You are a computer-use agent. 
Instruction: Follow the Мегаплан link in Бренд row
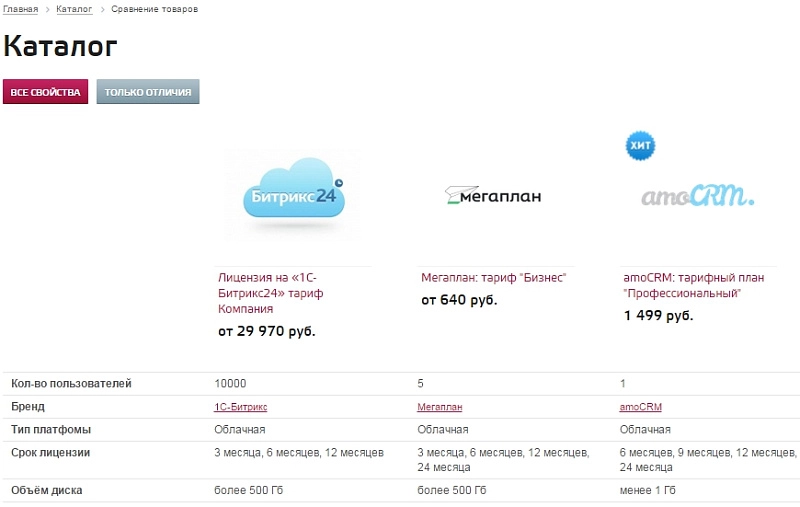(x=439, y=407)
